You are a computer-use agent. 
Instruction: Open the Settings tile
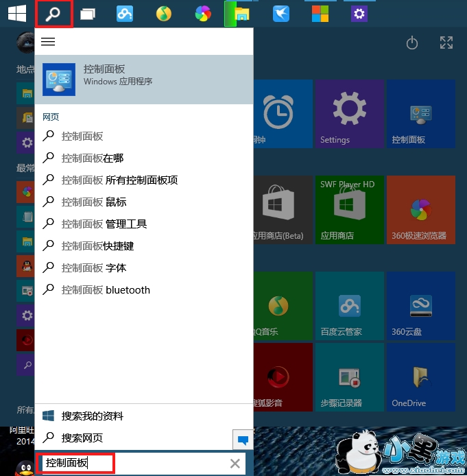point(350,114)
